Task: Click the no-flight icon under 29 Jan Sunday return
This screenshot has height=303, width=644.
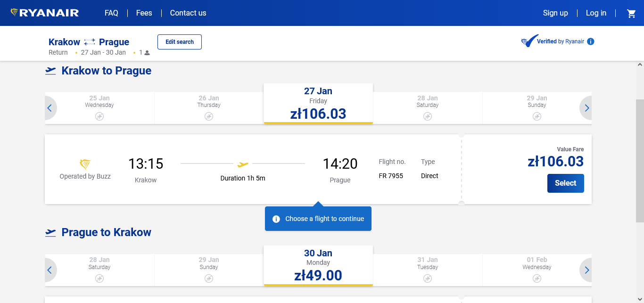Action: [x=209, y=278]
